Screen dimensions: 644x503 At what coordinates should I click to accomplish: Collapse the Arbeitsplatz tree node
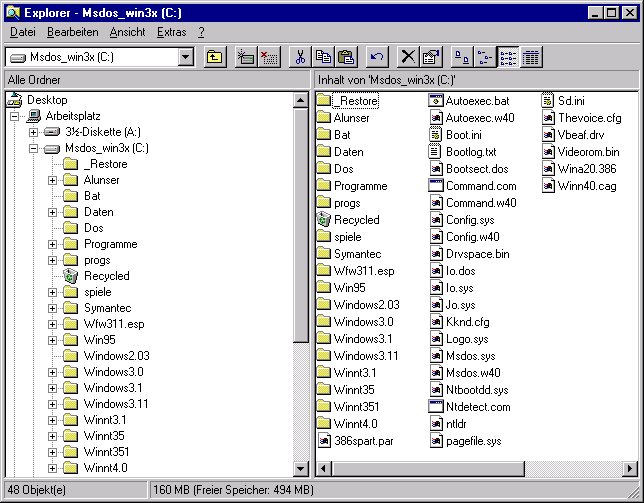[16, 116]
